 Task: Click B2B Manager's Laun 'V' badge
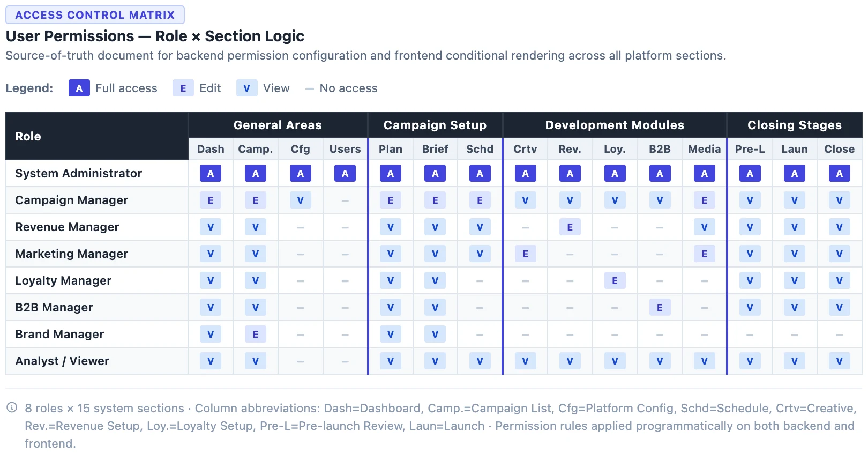(x=794, y=307)
